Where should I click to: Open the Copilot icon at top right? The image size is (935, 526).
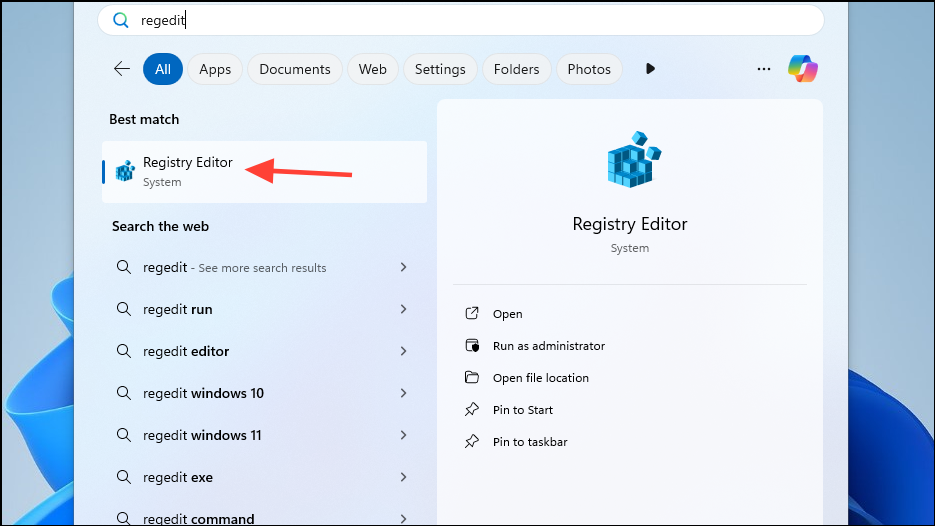click(x=803, y=69)
